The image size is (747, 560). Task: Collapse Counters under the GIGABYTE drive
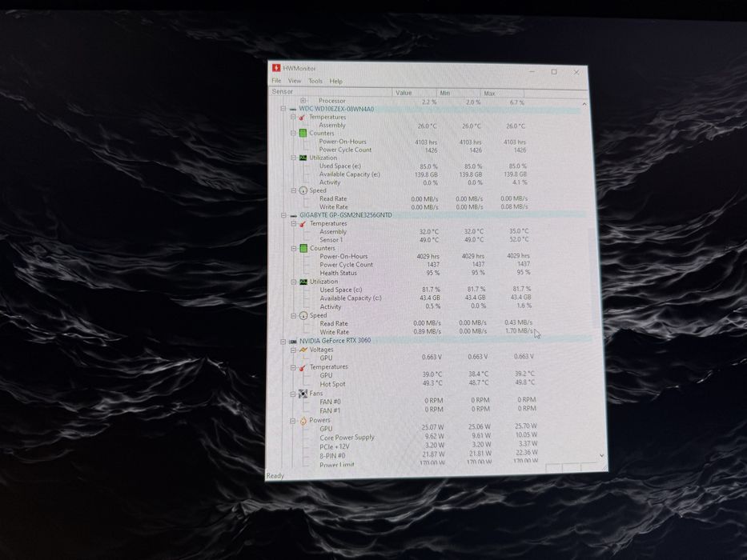click(x=294, y=249)
